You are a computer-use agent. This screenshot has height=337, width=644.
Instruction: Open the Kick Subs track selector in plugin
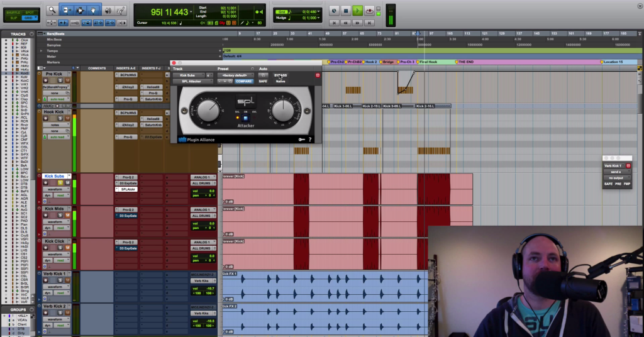[x=189, y=75]
